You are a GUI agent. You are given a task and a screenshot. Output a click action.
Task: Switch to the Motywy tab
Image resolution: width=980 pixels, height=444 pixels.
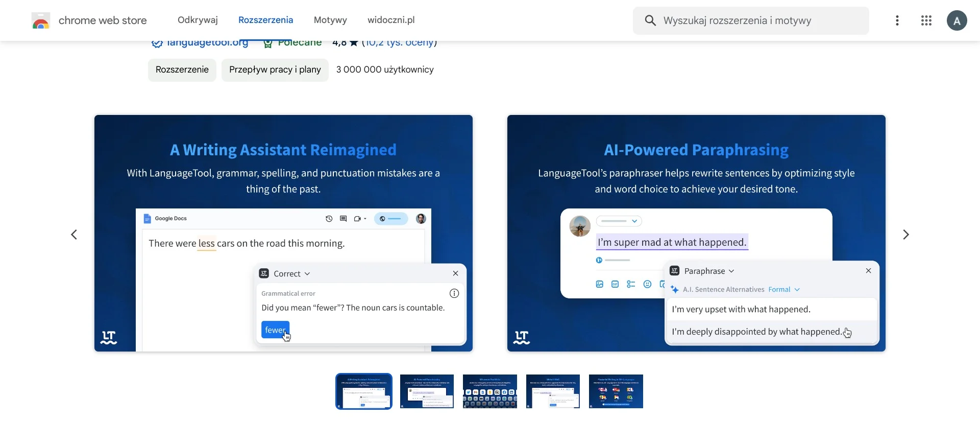pyautogui.click(x=330, y=20)
